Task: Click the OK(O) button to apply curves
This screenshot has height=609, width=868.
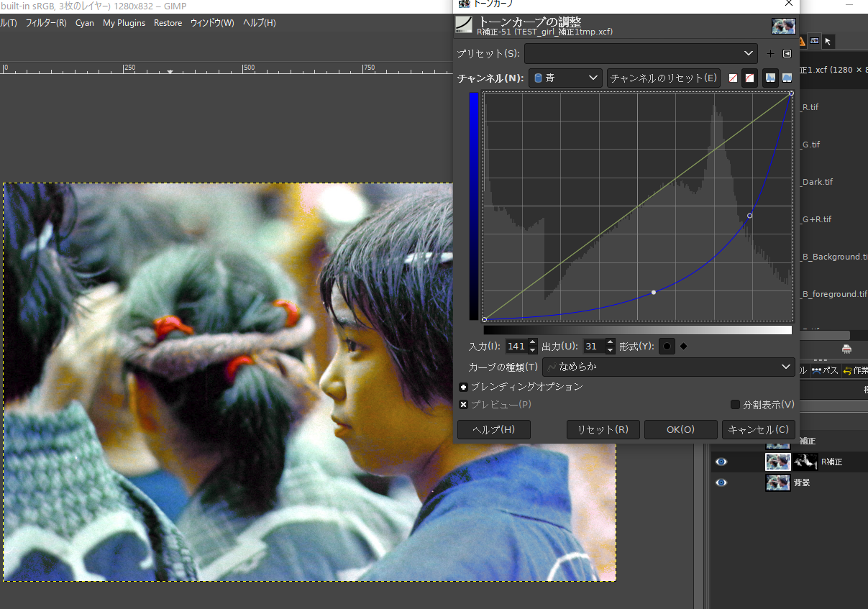Action: pyautogui.click(x=680, y=429)
